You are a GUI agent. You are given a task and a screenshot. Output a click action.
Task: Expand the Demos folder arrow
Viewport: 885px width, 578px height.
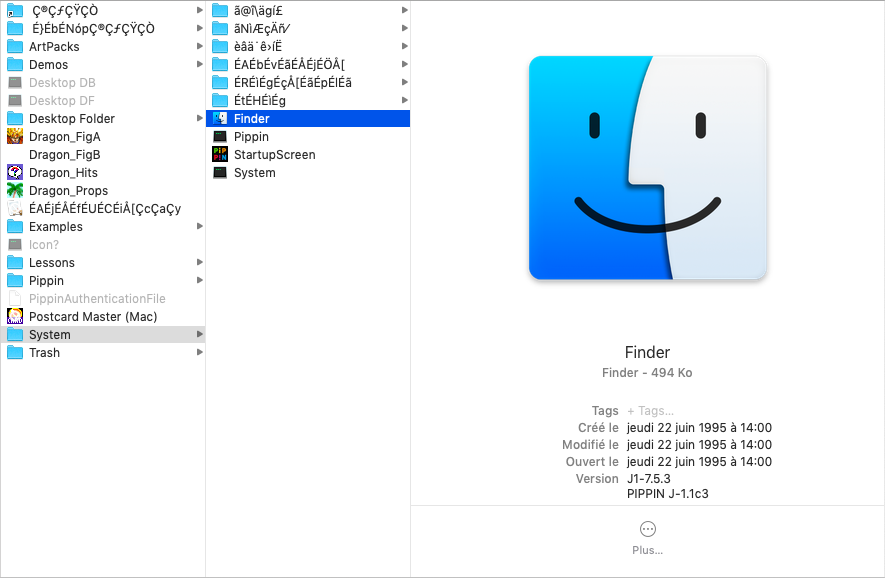pos(199,64)
